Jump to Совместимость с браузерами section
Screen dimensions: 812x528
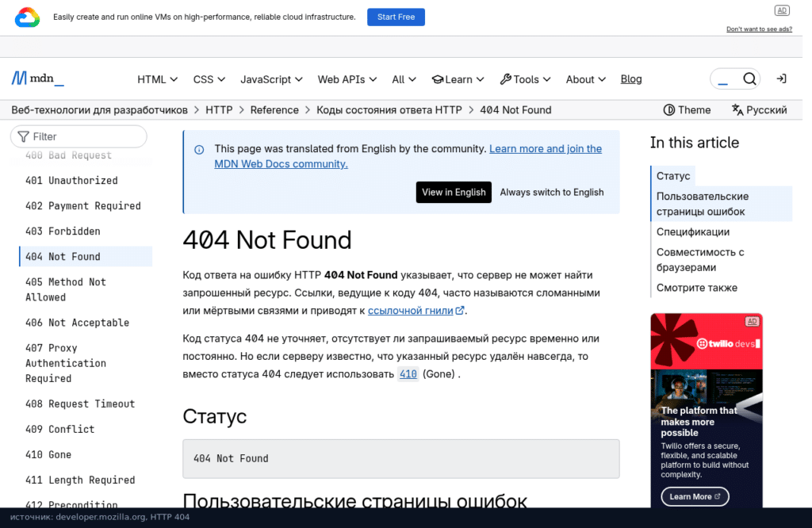[700, 260]
